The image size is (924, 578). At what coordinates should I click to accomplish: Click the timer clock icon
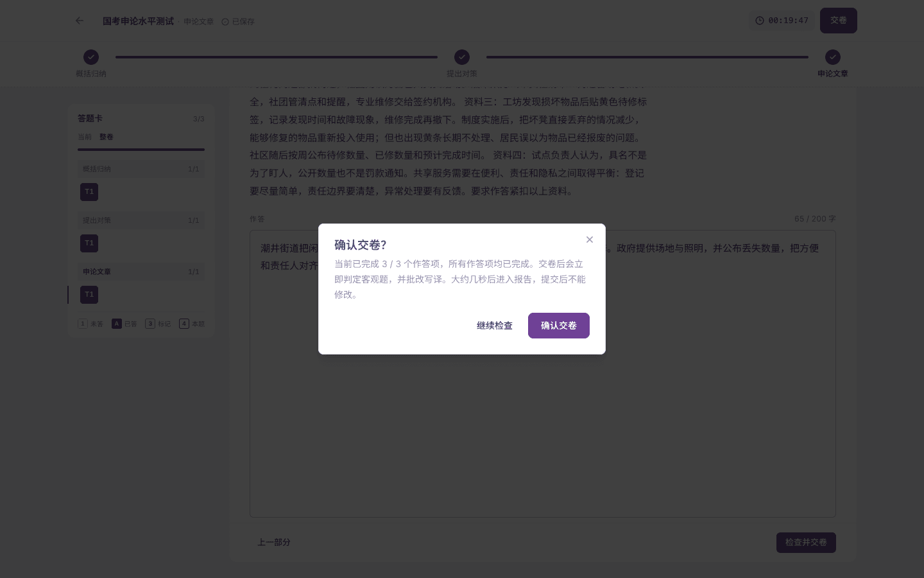(x=760, y=21)
